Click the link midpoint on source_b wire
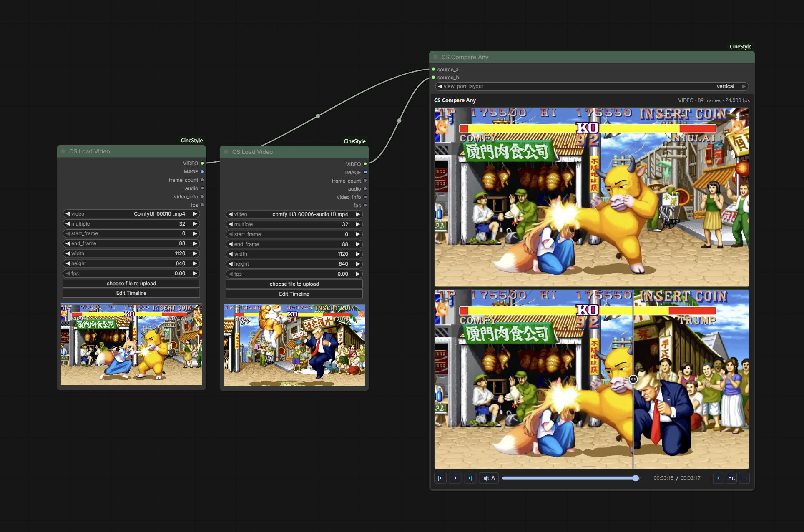 tap(399, 120)
